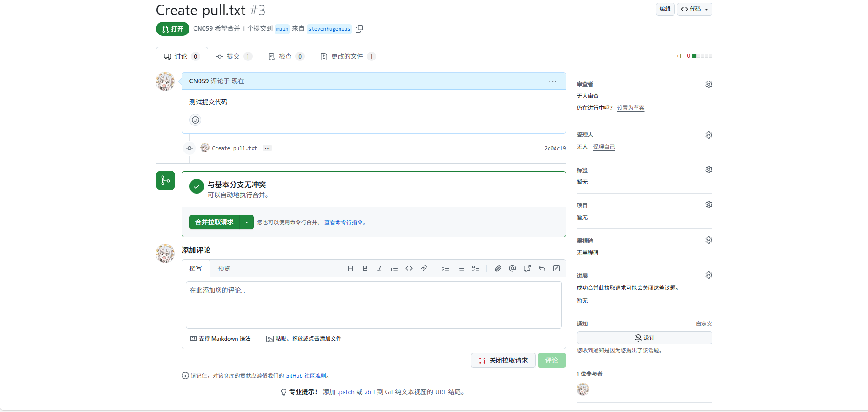Insert task list checkbox formatting
The image size is (868, 412).
(x=475, y=269)
